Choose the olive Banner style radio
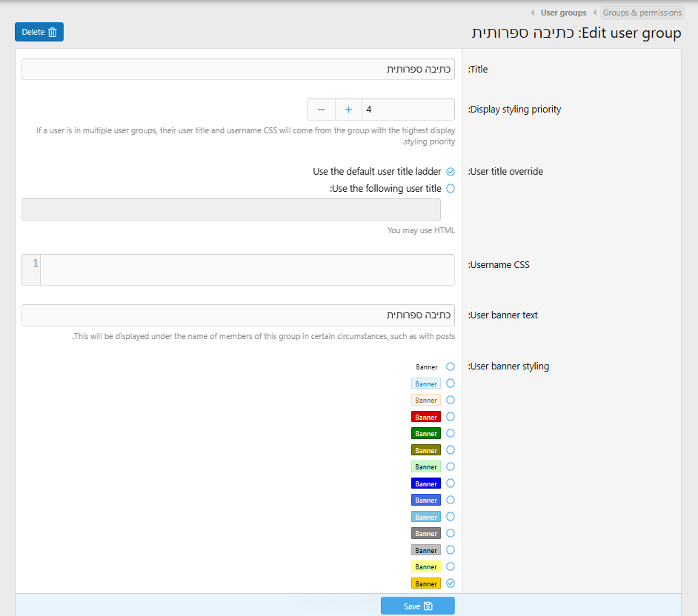 tap(451, 450)
